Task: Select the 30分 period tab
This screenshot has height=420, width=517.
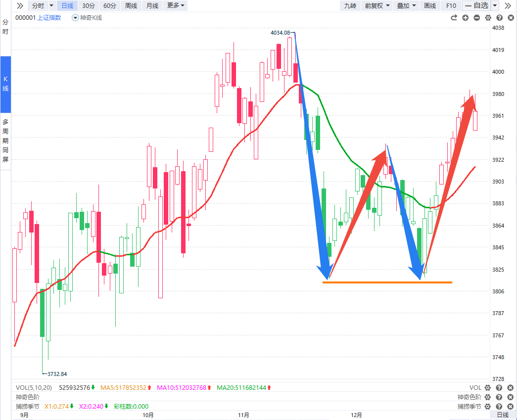Action: pyautogui.click(x=89, y=5)
